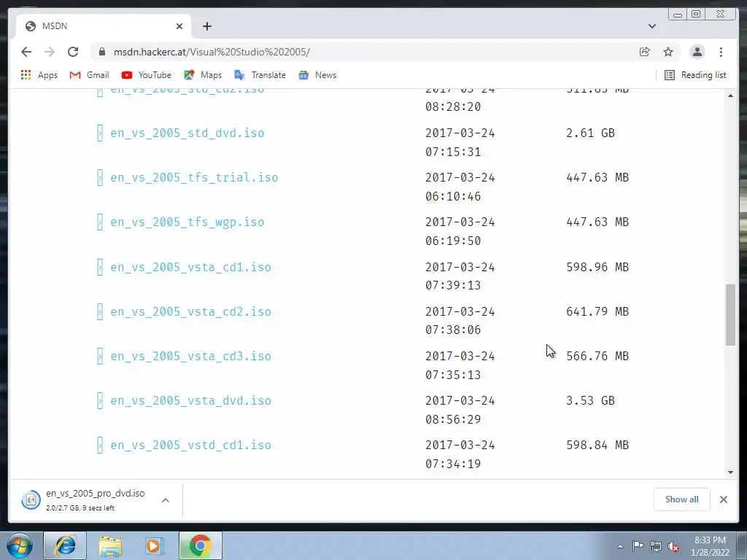Viewport: 747px width, 560px height.
Task: Open Apps bookmark shortcut
Action: [39, 75]
